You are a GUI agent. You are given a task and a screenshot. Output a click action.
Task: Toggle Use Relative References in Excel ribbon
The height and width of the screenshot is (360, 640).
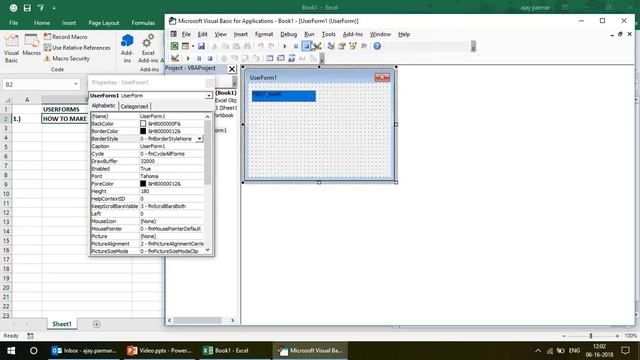coord(77,48)
